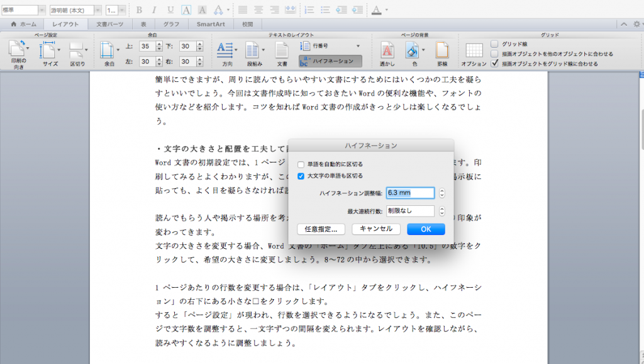Apply character border (boxed A icon)
This screenshot has height=364, width=644.
point(186,10)
